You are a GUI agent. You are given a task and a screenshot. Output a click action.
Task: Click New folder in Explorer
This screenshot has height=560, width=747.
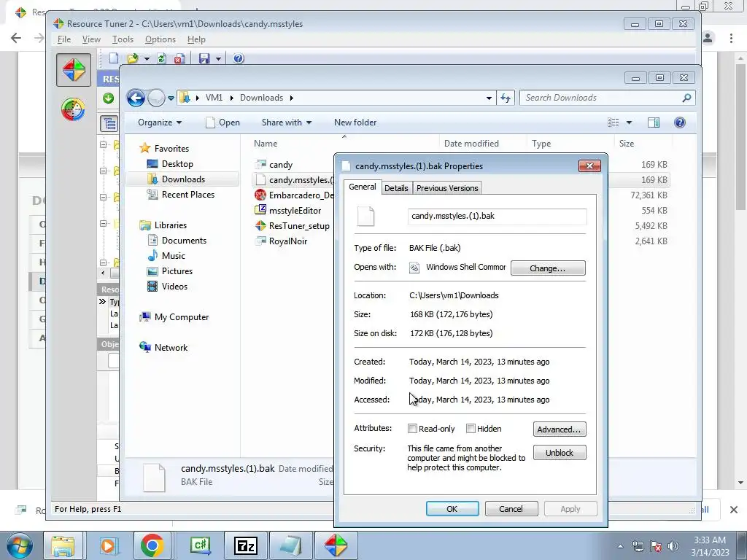[x=355, y=122]
